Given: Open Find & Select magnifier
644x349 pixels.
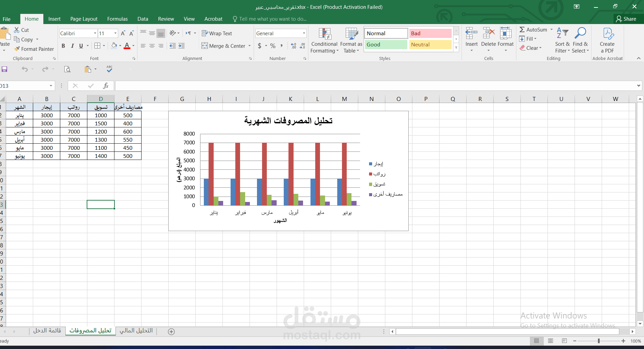Looking at the screenshot, I should click(x=580, y=40).
